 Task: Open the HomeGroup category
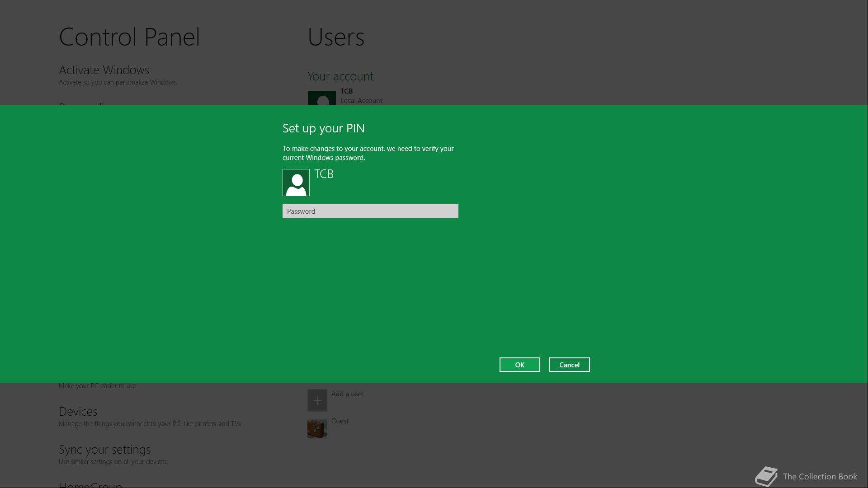[90, 485]
